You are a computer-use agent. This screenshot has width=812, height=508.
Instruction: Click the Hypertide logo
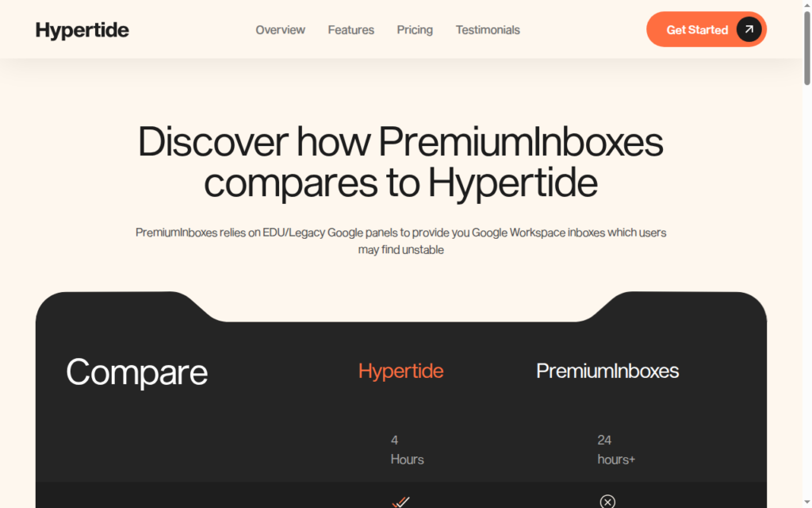[x=82, y=30]
